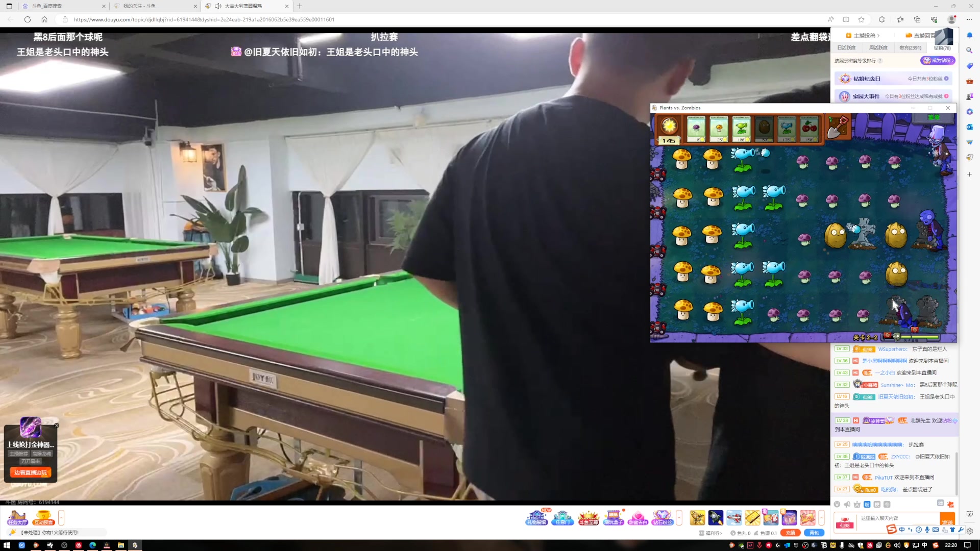Open the 家园大事件 banner
Viewport: 980px width, 551px height.
pyautogui.click(x=893, y=96)
